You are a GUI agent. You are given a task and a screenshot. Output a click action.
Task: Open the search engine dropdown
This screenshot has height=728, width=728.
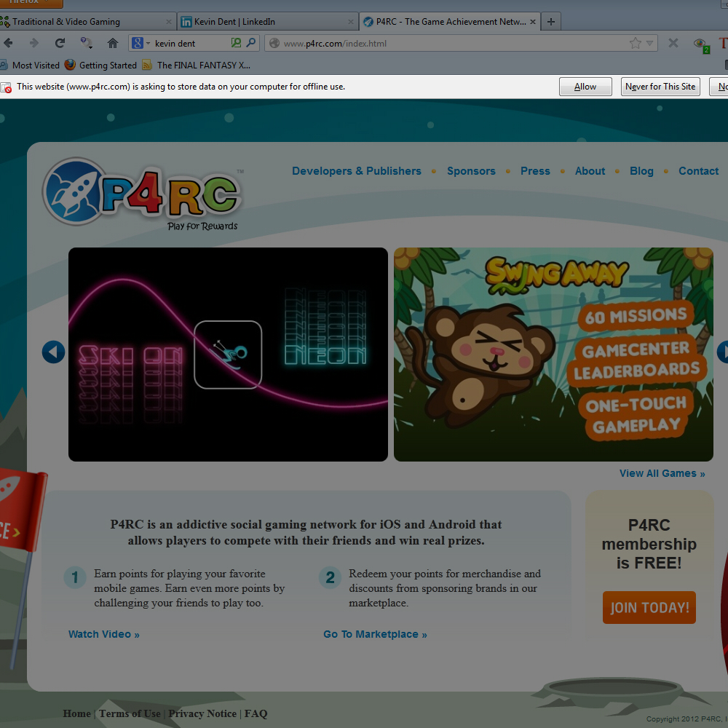[x=141, y=43]
